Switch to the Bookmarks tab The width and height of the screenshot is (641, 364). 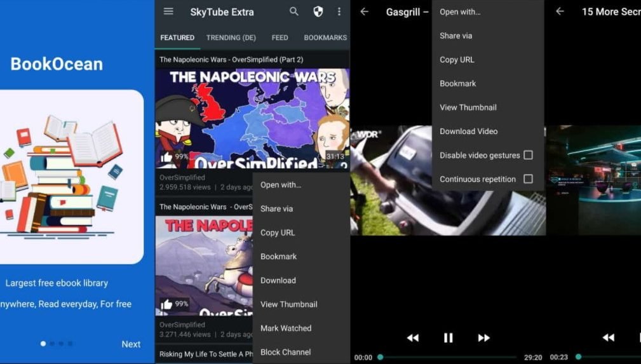[x=325, y=37]
